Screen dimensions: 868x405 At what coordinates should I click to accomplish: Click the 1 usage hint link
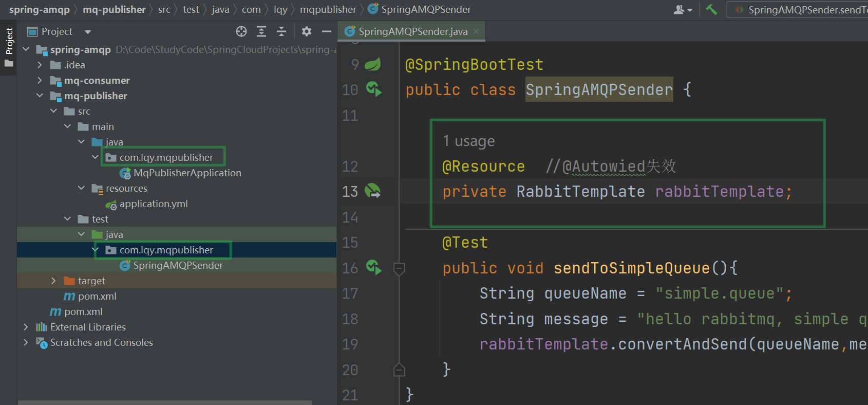point(468,141)
